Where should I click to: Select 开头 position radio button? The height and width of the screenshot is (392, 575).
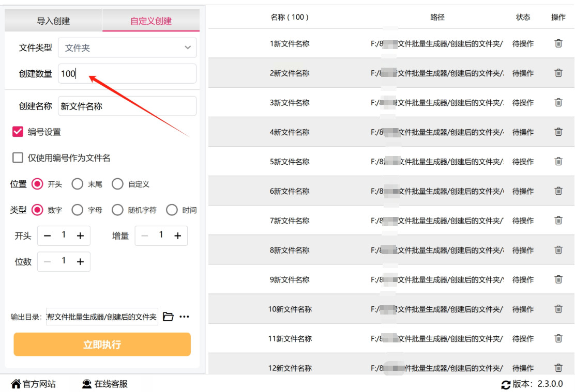[37, 184]
